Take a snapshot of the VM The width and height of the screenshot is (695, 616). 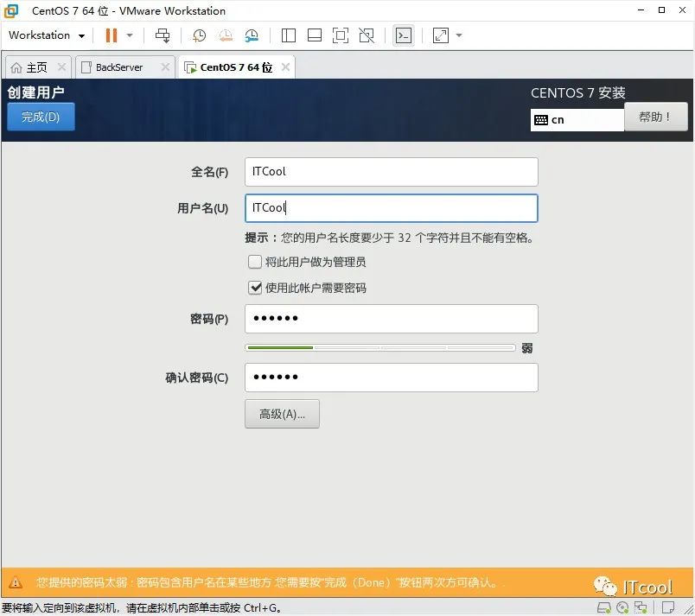(199, 35)
